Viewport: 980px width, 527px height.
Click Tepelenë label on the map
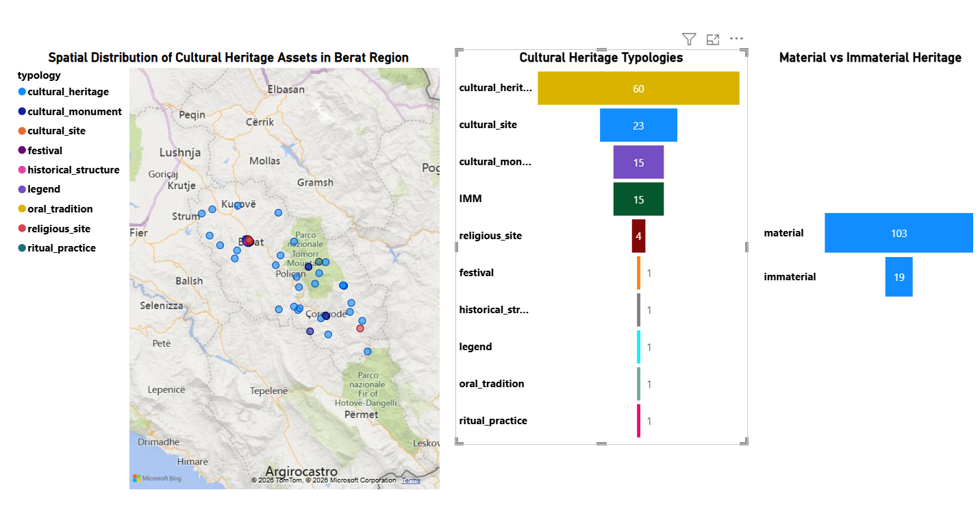(269, 390)
